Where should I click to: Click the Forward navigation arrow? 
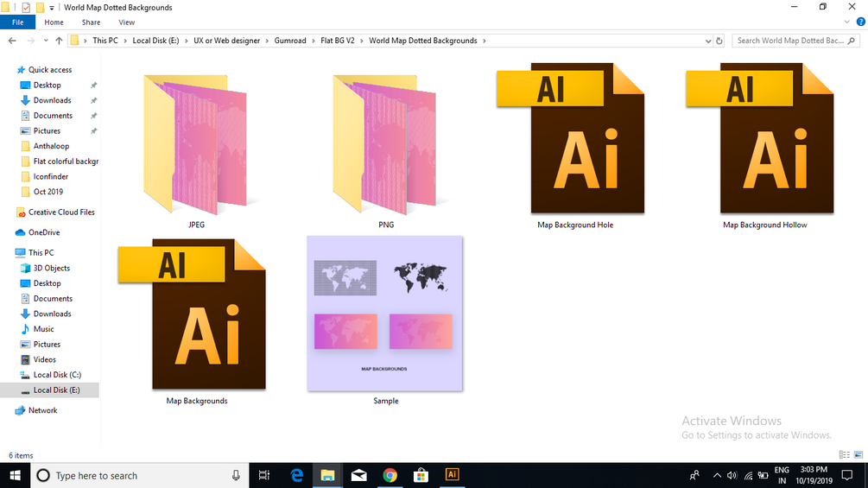[30, 41]
